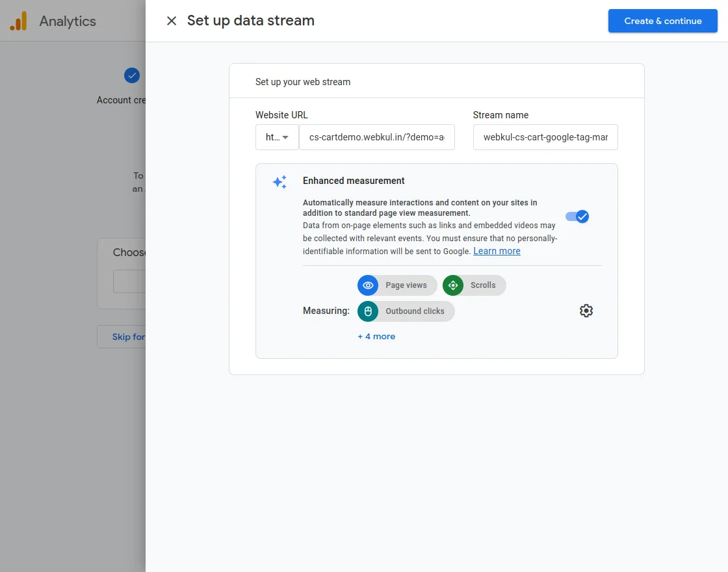Click the Stream name input field
728x572 pixels.
[545, 137]
